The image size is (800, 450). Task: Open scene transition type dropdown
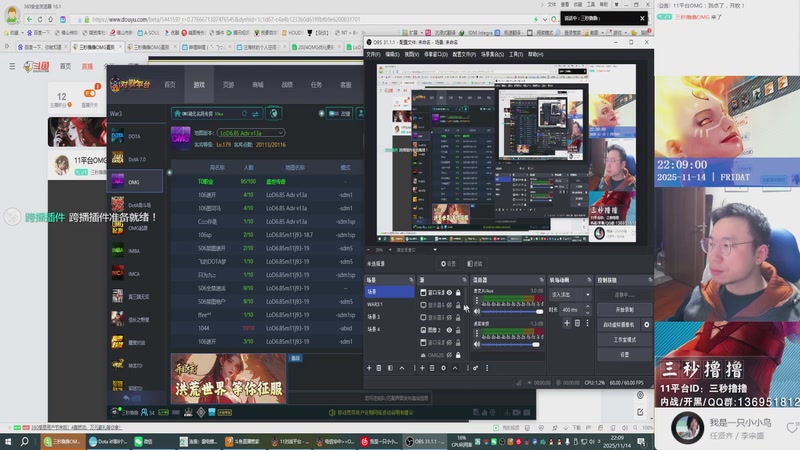coord(570,294)
